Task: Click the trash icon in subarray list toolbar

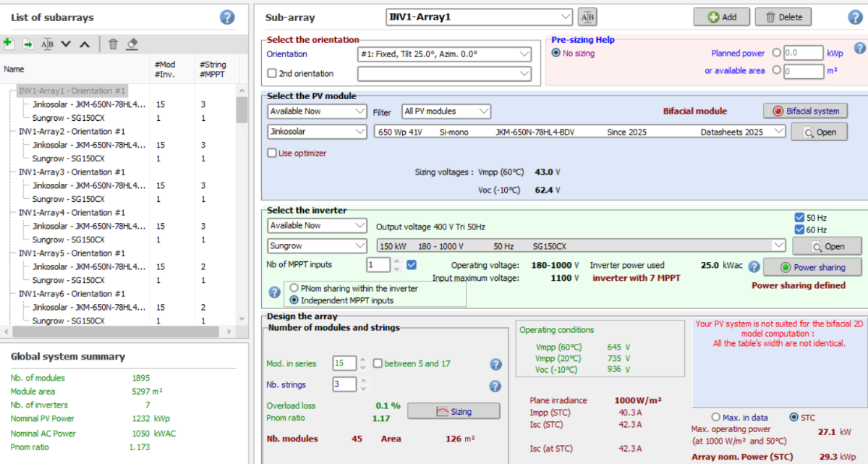Action: pos(113,44)
